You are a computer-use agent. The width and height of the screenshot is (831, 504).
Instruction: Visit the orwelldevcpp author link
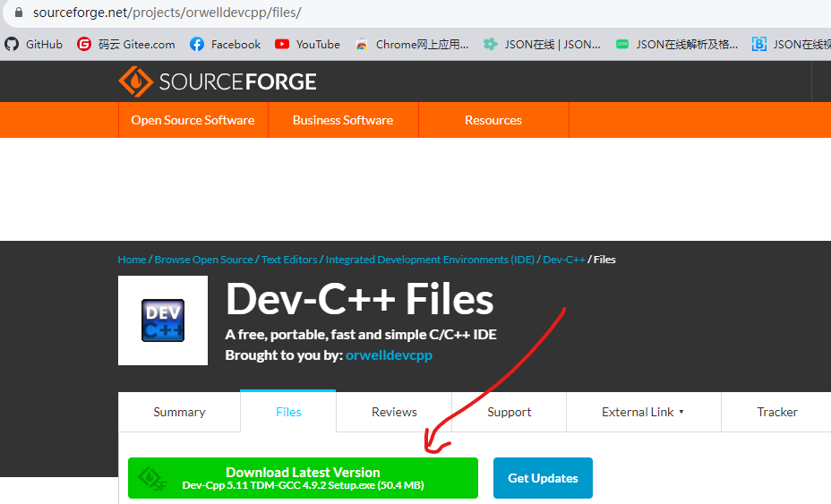[389, 355]
